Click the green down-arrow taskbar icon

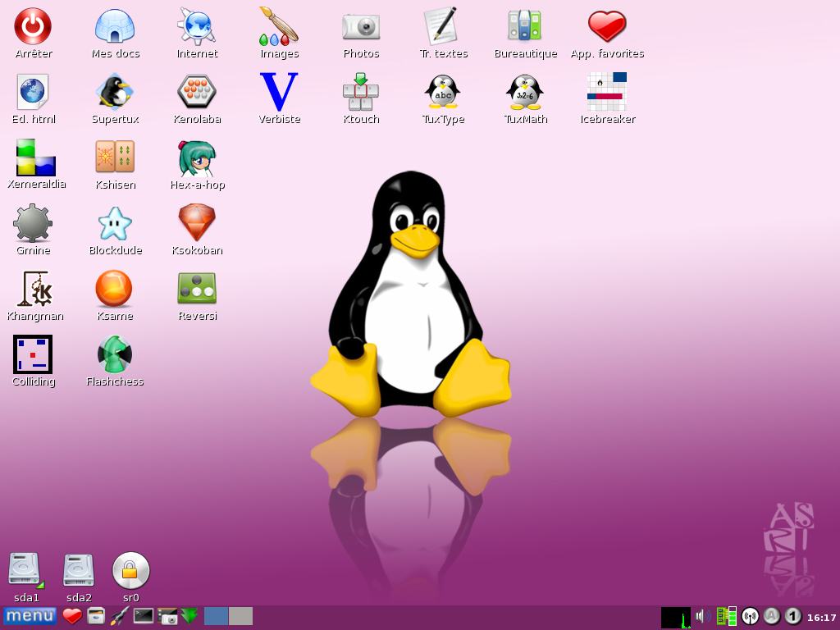point(189,616)
